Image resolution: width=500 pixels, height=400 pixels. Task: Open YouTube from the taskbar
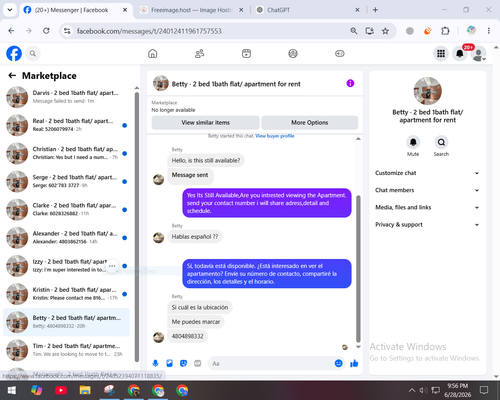tap(61, 390)
